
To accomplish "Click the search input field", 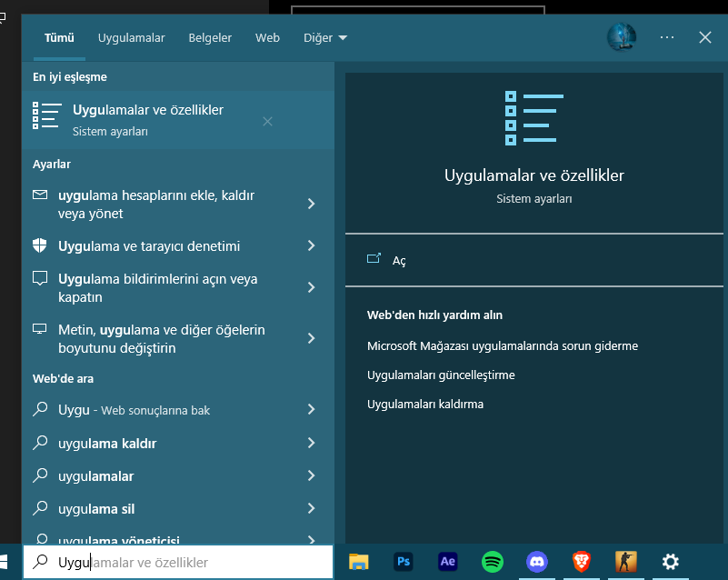I will tap(178, 562).
